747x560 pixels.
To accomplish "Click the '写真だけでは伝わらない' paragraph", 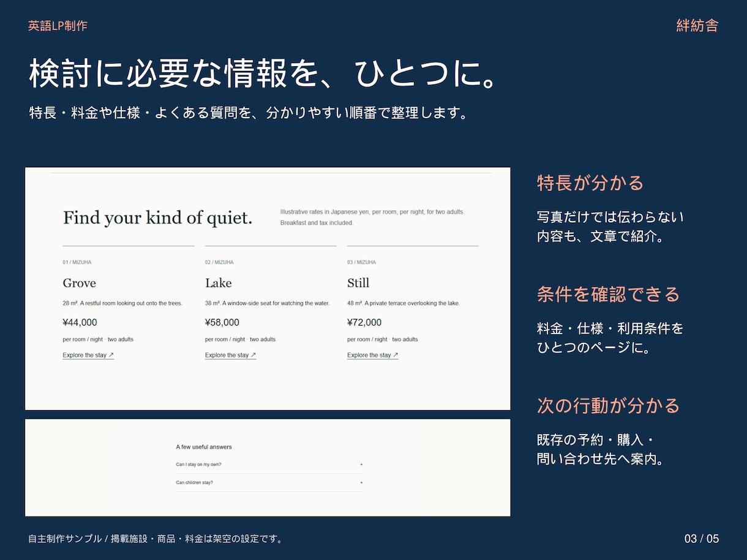I will click(x=610, y=227).
